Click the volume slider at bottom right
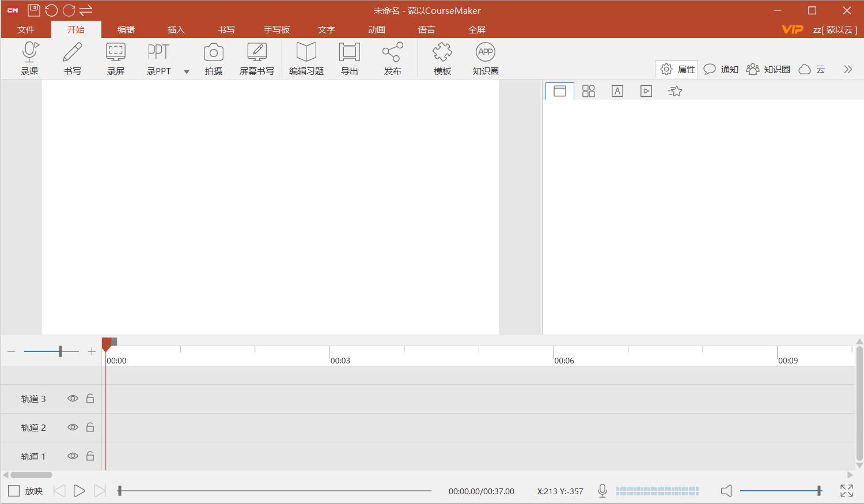The image size is (864, 504). (780, 491)
